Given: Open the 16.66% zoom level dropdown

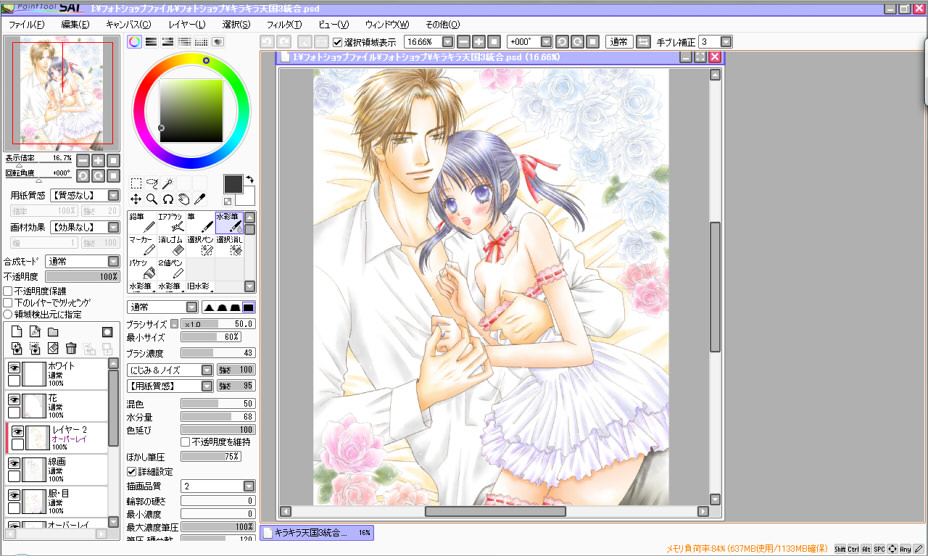Looking at the screenshot, I should tap(448, 42).
